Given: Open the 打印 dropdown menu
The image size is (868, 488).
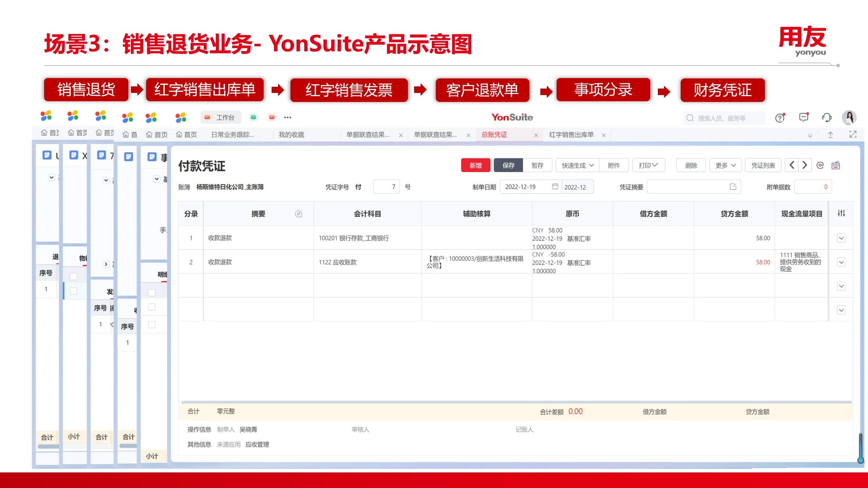Looking at the screenshot, I should pos(648,165).
